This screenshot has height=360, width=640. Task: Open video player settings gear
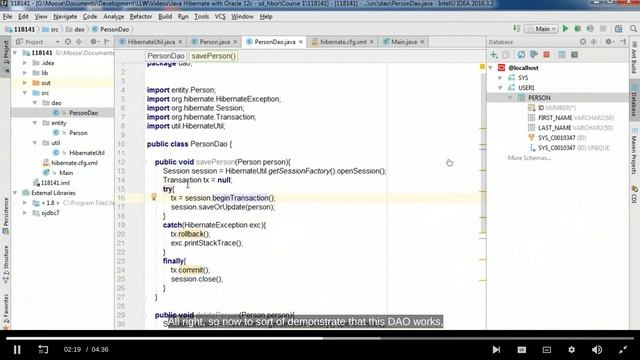571,350
